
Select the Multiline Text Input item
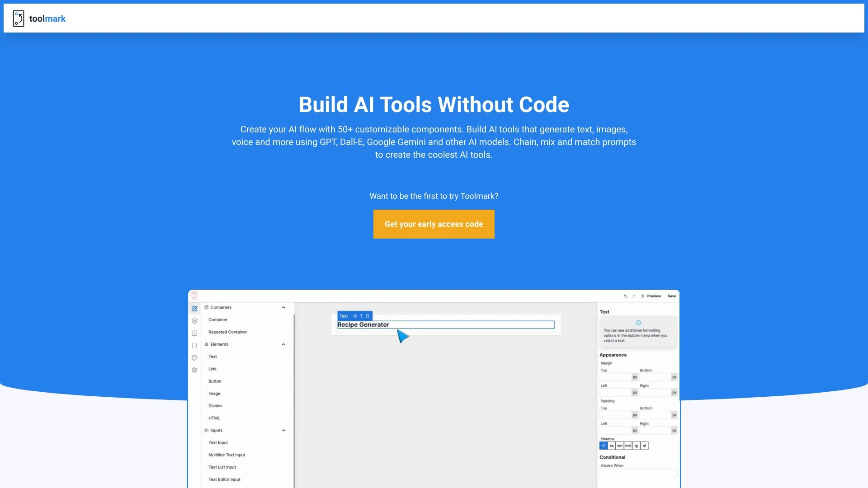226,454
